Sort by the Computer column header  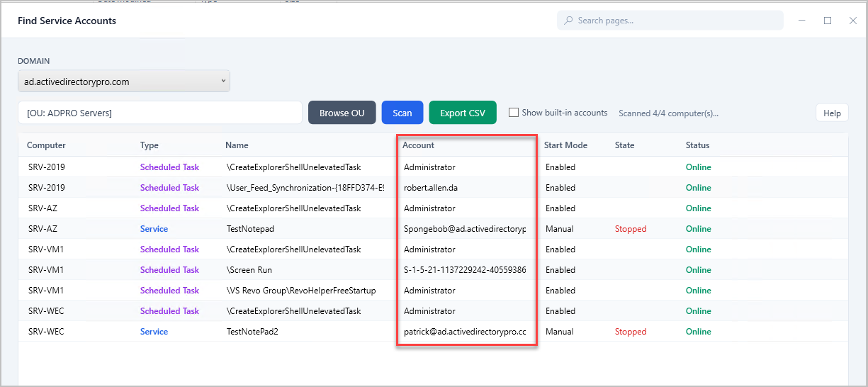pos(46,145)
